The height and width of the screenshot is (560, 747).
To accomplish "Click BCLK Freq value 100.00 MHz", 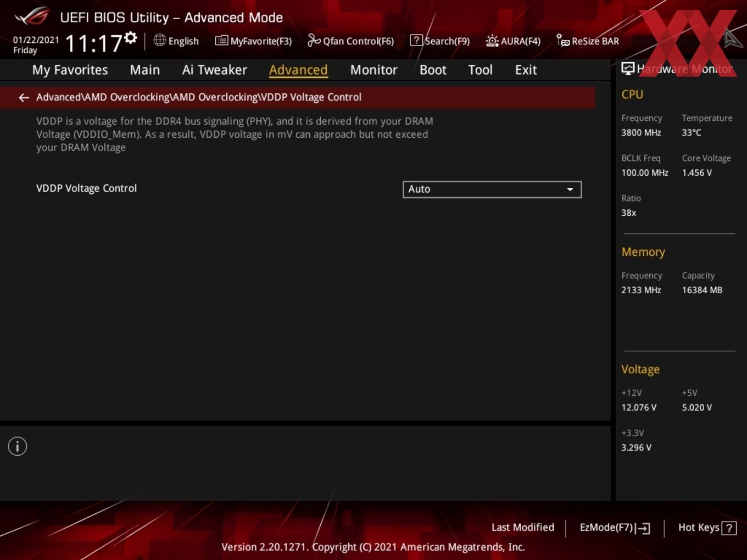I will (645, 173).
